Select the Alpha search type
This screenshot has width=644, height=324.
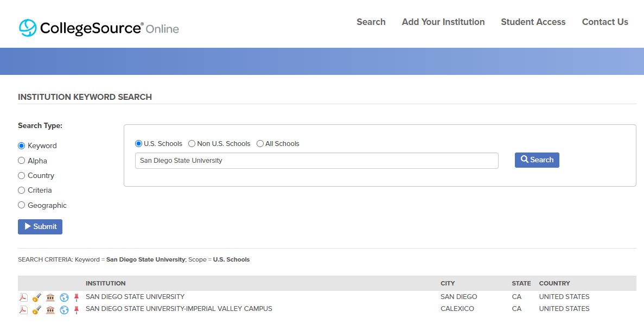coord(21,161)
